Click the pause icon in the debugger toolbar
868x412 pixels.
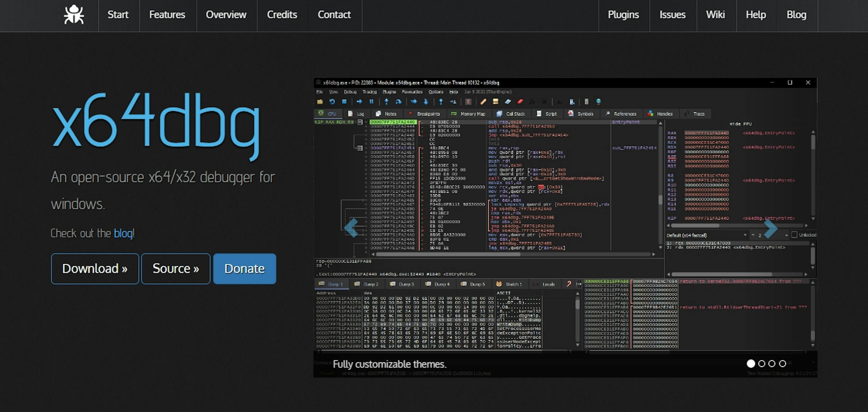tap(371, 101)
